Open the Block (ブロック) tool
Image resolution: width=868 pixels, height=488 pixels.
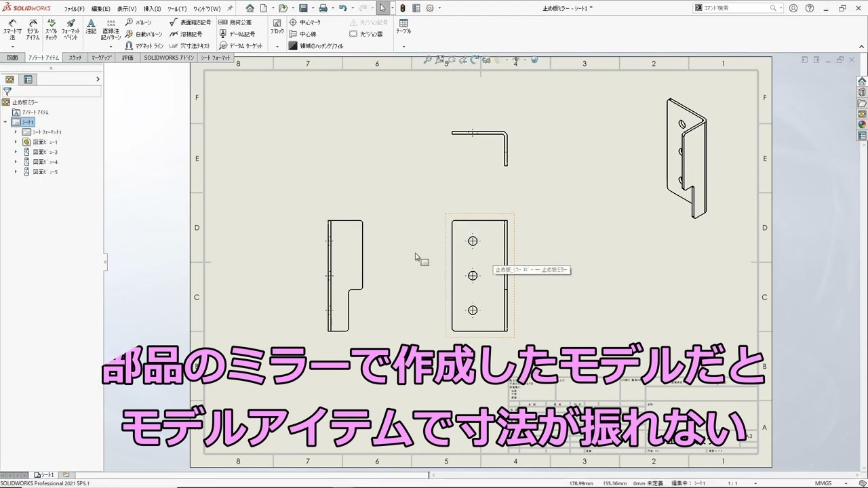pyautogui.click(x=277, y=26)
